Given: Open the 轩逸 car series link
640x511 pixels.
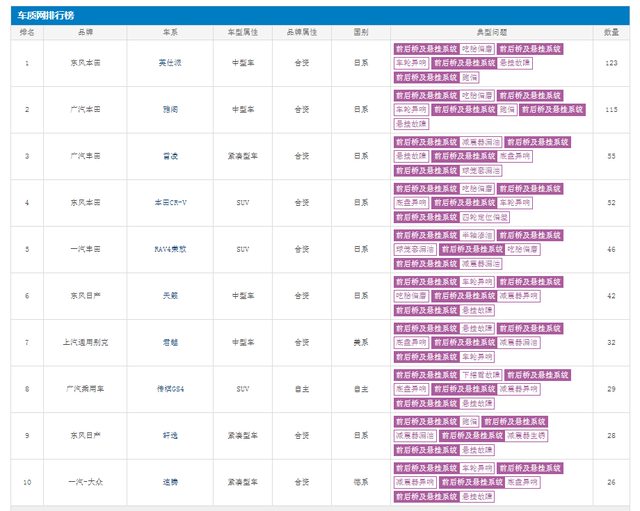Looking at the screenshot, I should tap(170, 435).
